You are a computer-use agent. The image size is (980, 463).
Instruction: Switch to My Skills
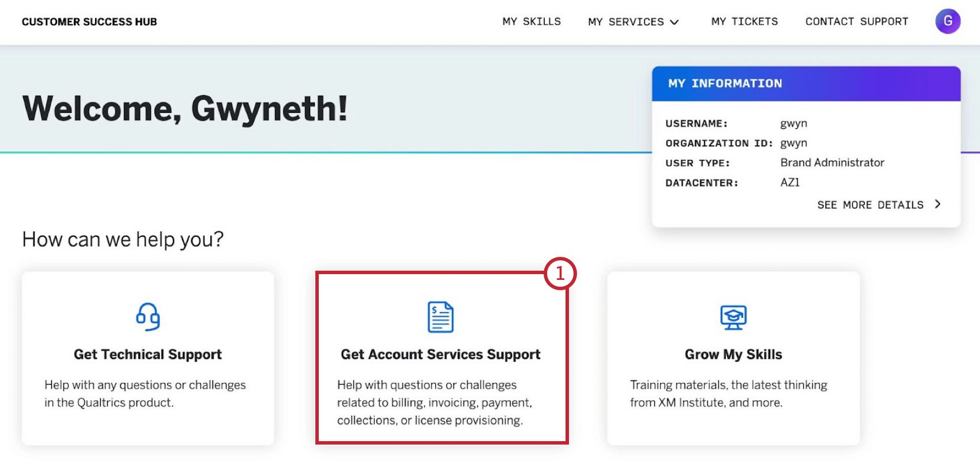click(532, 21)
